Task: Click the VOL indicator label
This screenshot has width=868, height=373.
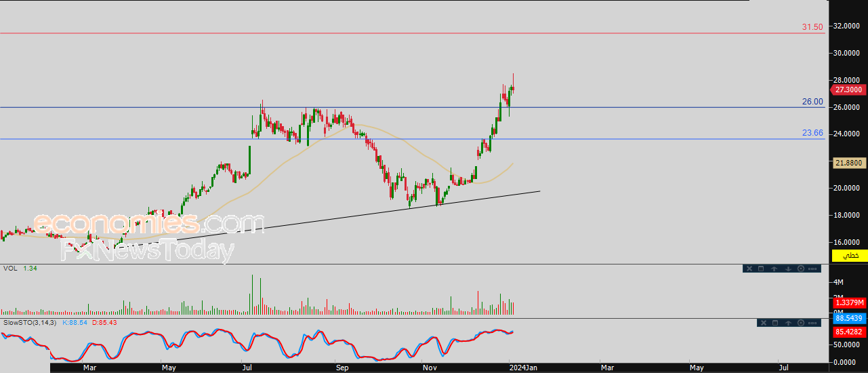Action: tap(10, 269)
